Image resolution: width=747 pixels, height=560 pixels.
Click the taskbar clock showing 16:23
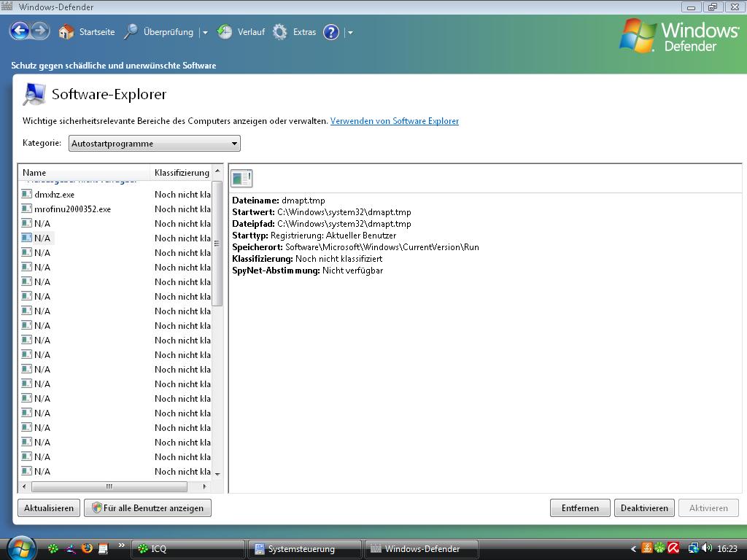(x=727, y=549)
